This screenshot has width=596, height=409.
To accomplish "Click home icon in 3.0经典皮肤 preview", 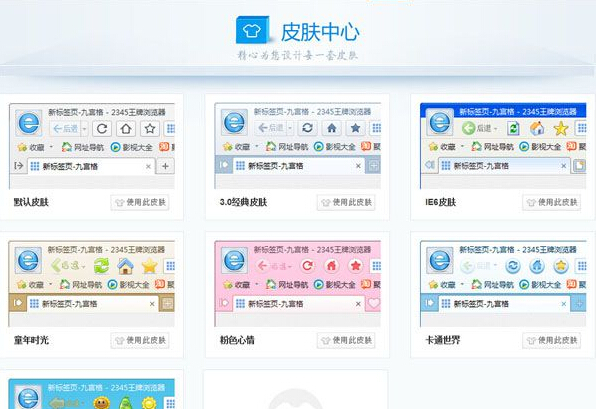I will coord(331,128).
